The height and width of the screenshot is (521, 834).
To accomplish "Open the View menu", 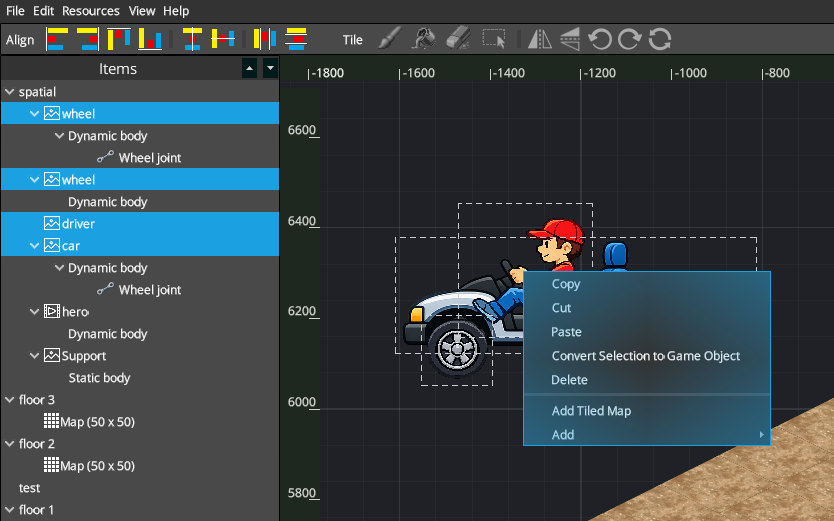I will coord(142,11).
